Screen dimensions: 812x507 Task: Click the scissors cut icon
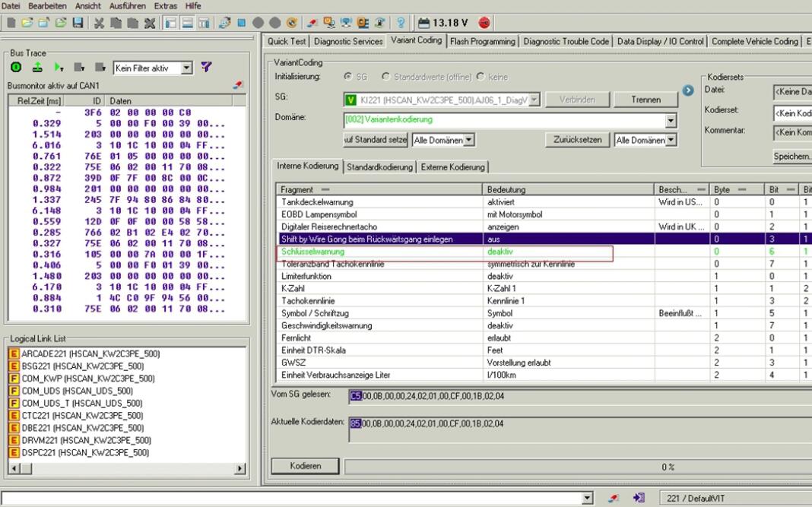(99, 23)
